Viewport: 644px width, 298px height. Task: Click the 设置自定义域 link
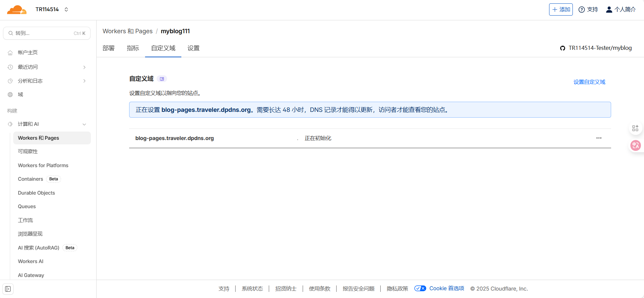(589, 82)
